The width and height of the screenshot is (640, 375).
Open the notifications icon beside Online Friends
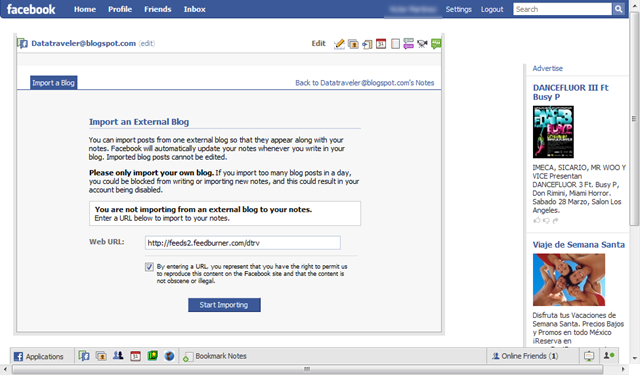coord(589,356)
